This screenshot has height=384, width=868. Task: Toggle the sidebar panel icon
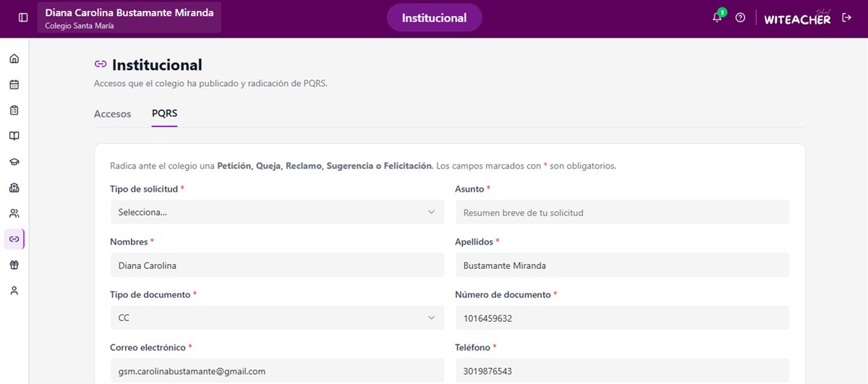[x=23, y=17]
